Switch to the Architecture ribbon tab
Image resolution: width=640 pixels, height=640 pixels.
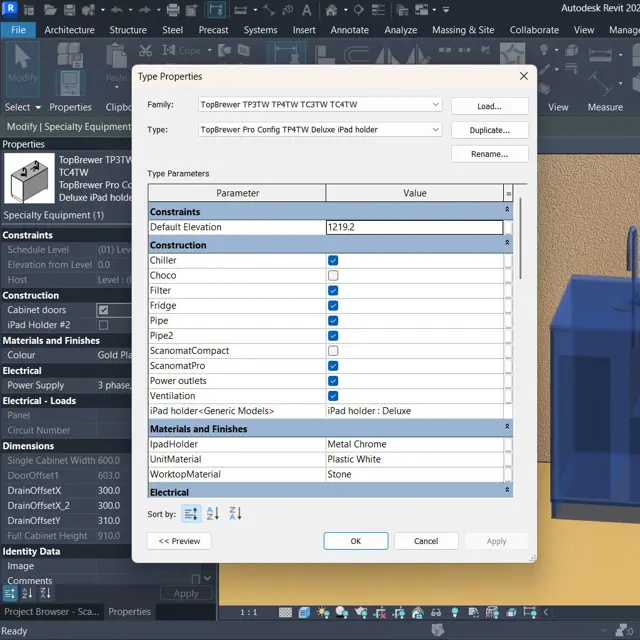(69, 30)
